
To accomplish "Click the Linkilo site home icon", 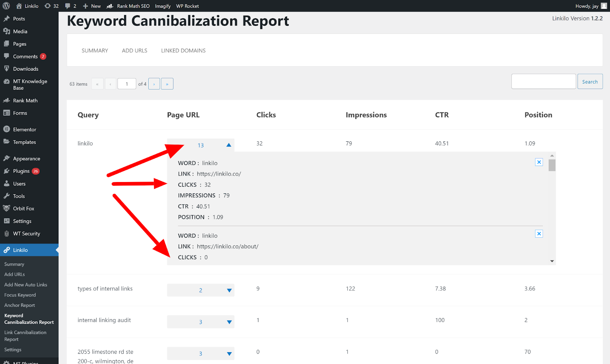I will coord(19,6).
